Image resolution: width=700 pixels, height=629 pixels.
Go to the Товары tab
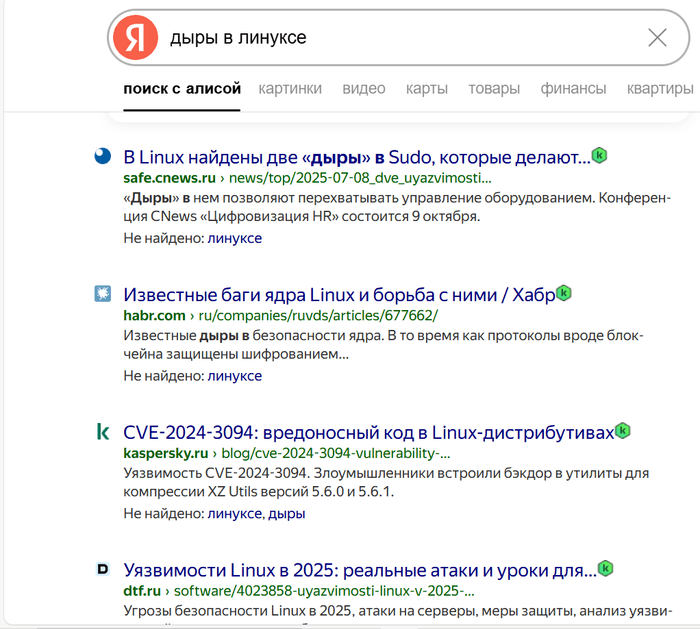click(x=494, y=89)
